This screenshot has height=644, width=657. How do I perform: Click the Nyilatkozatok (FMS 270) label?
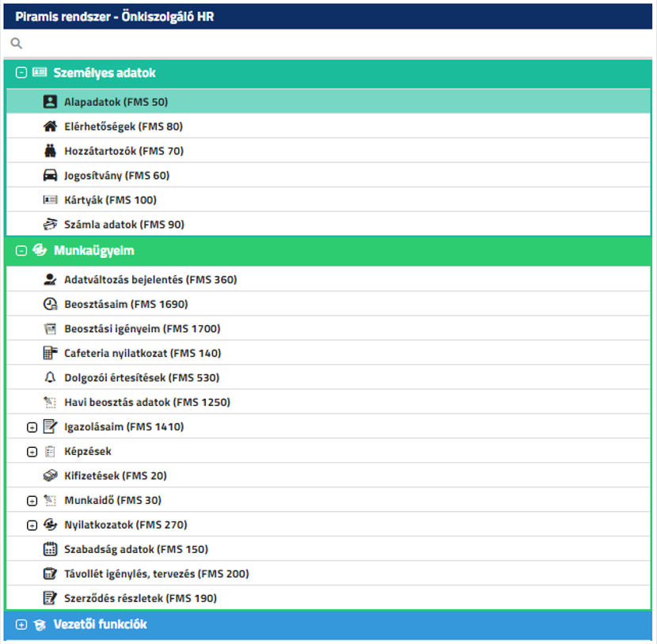(x=126, y=525)
